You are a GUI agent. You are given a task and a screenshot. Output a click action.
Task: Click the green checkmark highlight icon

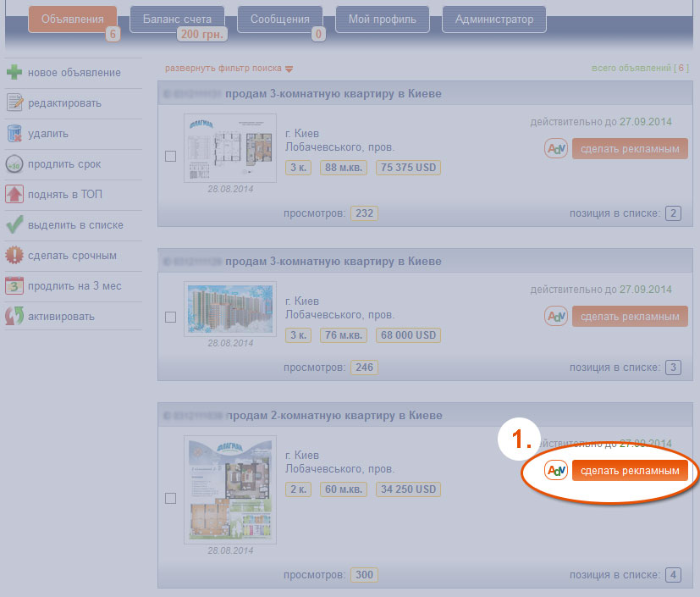click(x=14, y=225)
